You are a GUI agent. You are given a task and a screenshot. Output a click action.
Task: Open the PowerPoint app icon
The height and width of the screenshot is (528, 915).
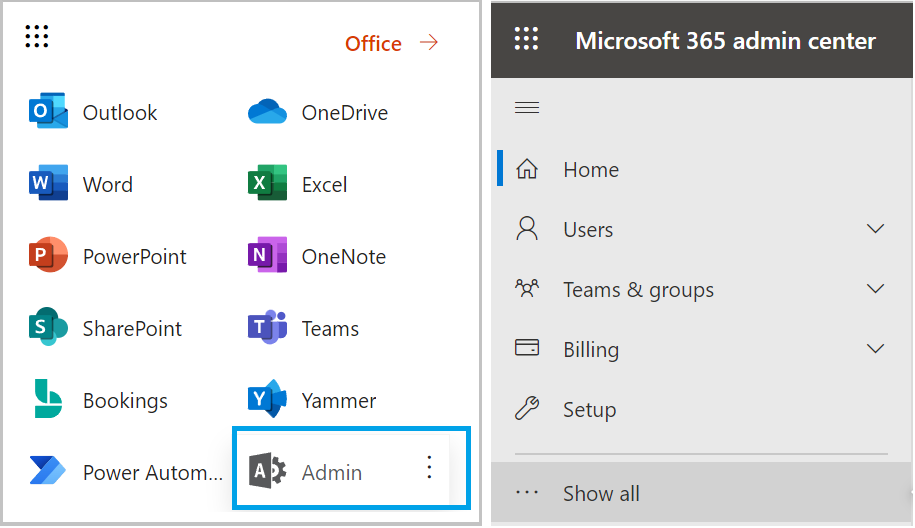click(48, 256)
